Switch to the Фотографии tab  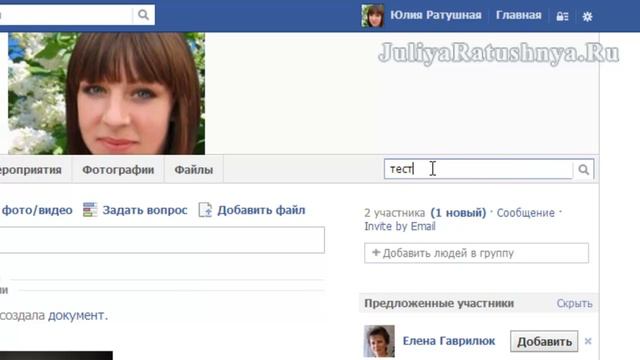(118, 169)
